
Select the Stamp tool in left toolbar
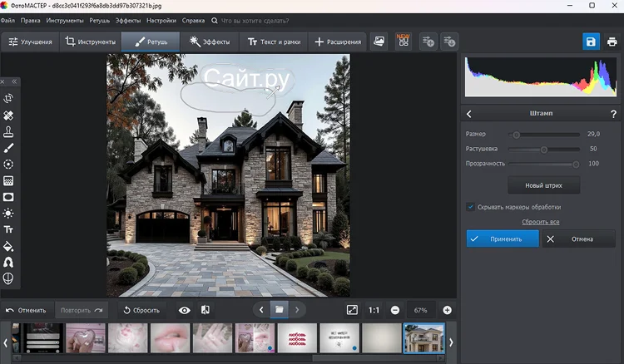click(8, 131)
